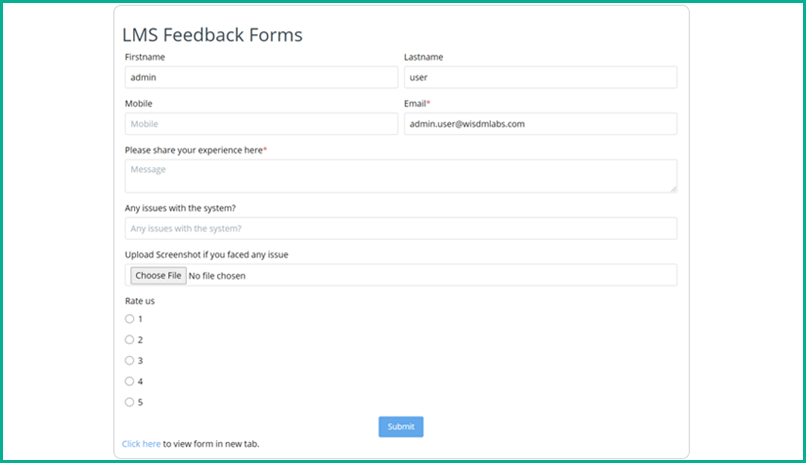This screenshot has width=806, height=463.
Task: Click the Firstname input field
Action: [261, 77]
